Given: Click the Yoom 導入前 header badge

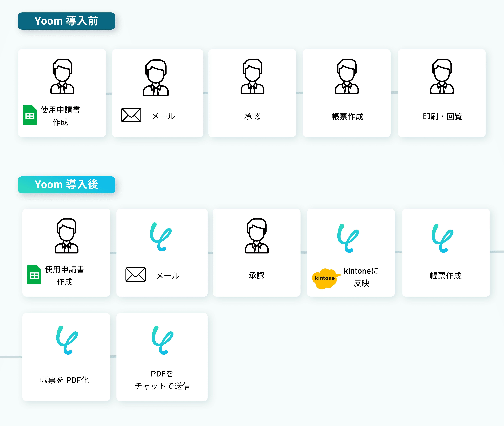Looking at the screenshot, I should [x=66, y=21].
